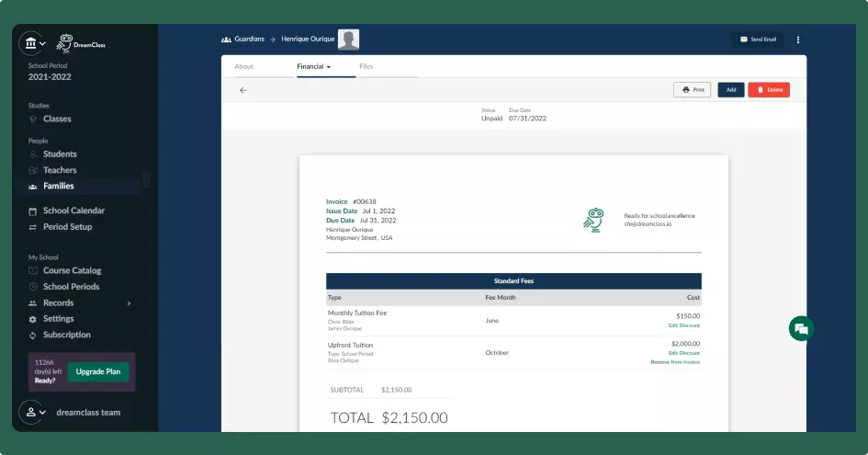Click the back arrow above the invoice

(243, 90)
